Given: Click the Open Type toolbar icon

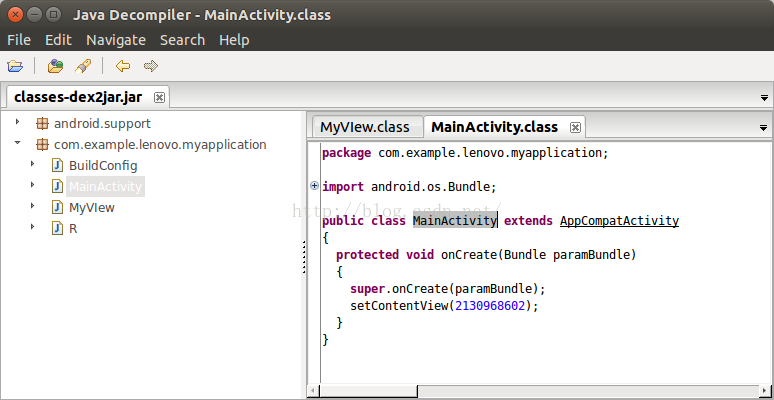Looking at the screenshot, I should [55, 66].
